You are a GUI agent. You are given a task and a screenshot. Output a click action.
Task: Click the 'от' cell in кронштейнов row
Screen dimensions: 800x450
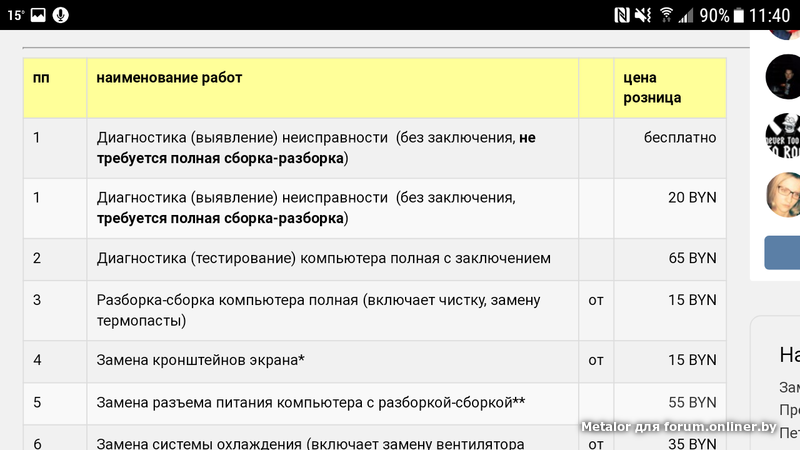click(x=596, y=361)
